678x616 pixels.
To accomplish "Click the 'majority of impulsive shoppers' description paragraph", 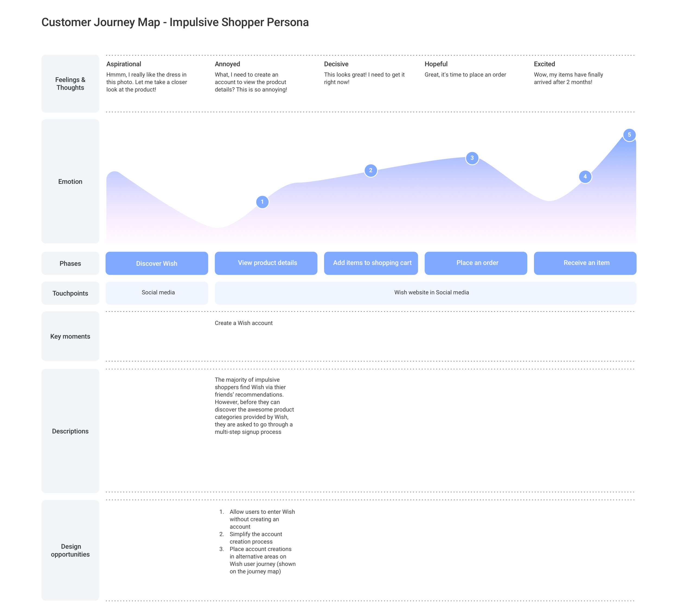I will [254, 406].
